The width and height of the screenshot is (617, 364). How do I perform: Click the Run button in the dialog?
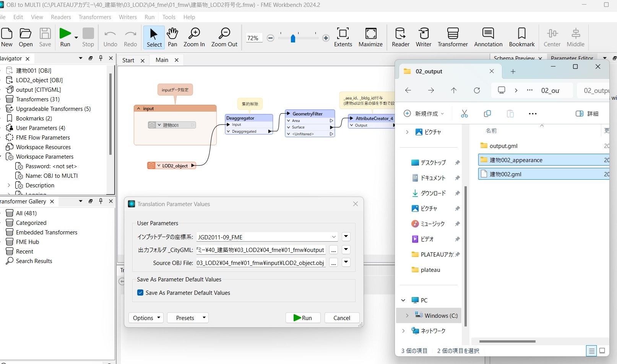pyautogui.click(x=303, y=318)
